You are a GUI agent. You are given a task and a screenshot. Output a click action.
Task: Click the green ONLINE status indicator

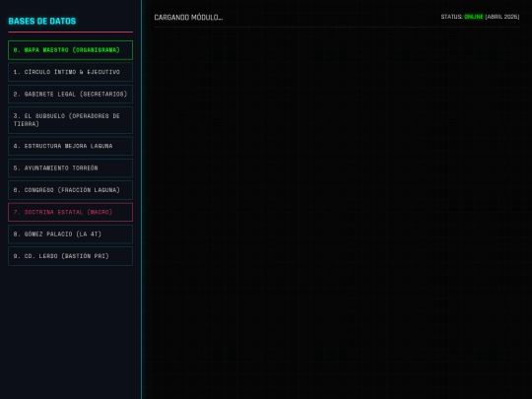coord(474,17)
